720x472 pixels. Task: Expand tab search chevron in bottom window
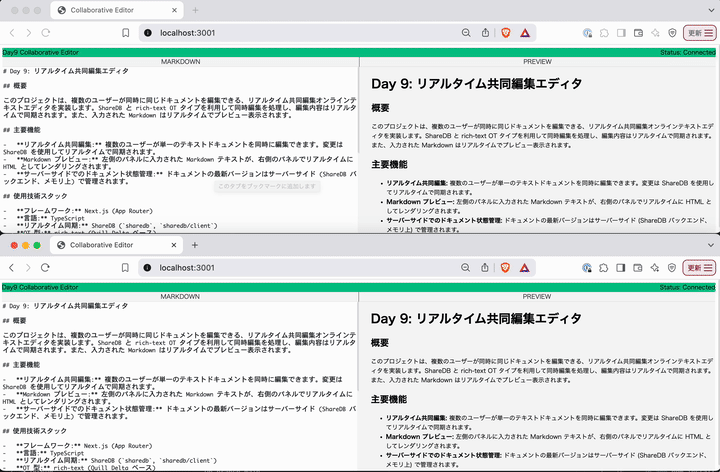[710, 245]
